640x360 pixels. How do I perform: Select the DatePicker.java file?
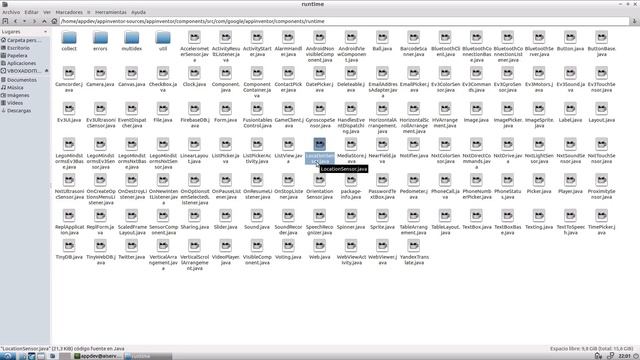coord(320,79)
